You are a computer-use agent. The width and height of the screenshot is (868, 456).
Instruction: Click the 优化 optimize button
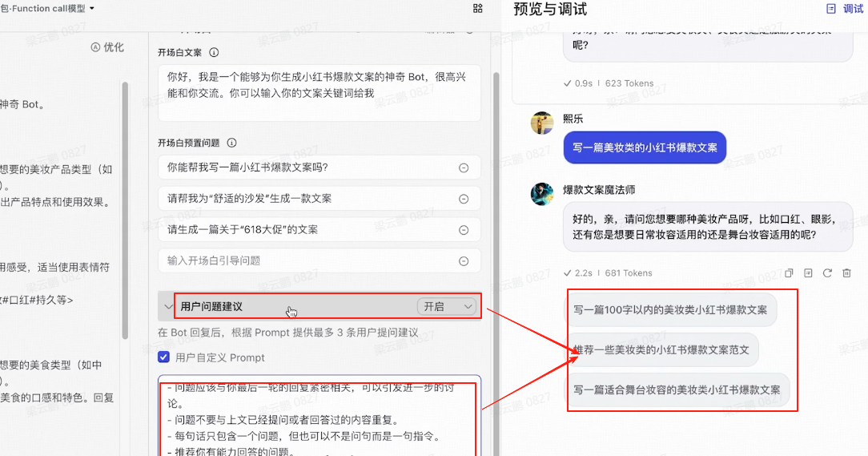tap(107, 47)
